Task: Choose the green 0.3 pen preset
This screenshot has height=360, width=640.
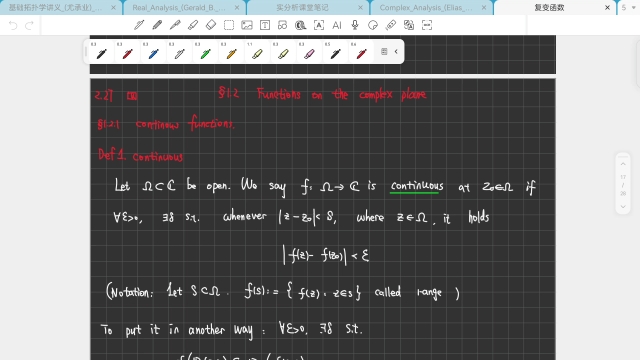Action: [x=205, y=52]
